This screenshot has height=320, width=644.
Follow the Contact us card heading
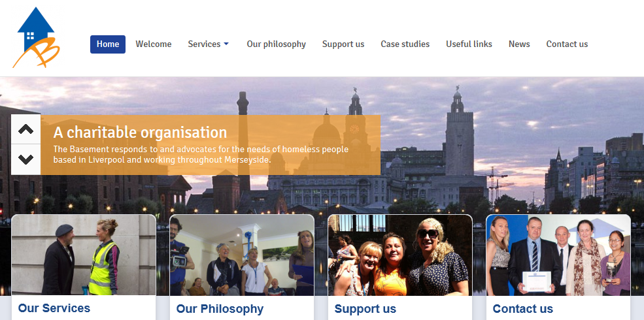[x=522, y=308]
